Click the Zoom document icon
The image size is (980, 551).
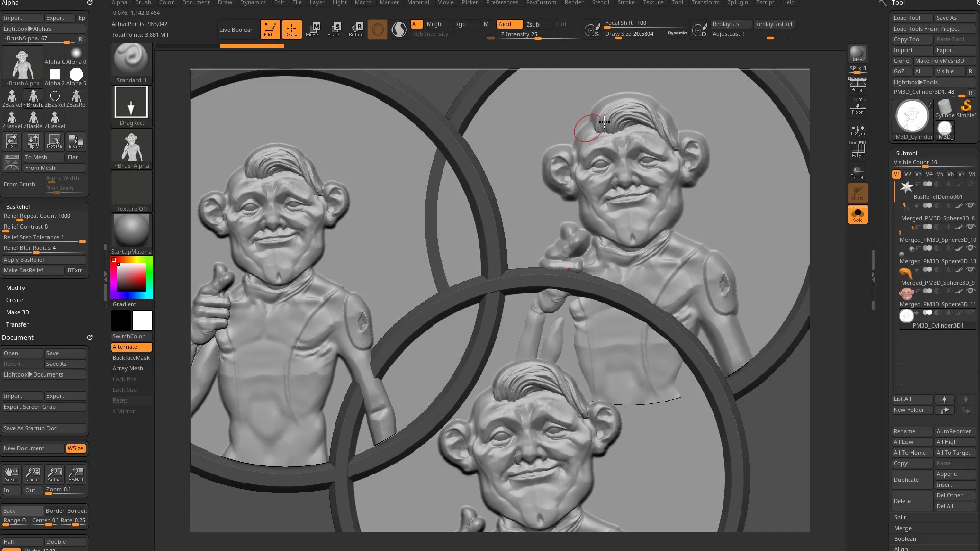[33, 474]
